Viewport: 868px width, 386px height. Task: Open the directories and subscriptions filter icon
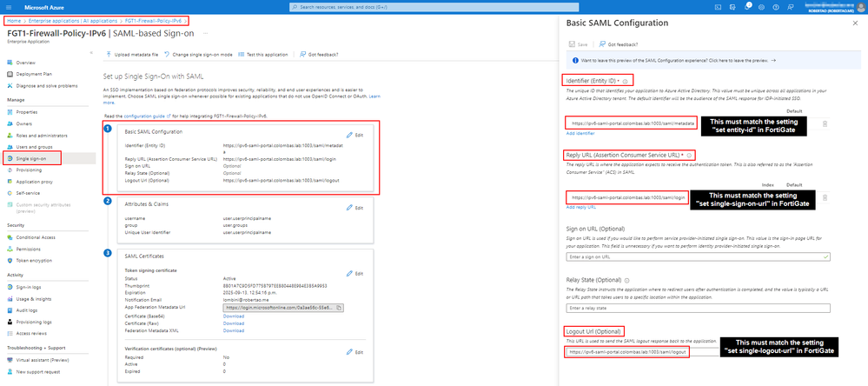click(x=732, y=7)
